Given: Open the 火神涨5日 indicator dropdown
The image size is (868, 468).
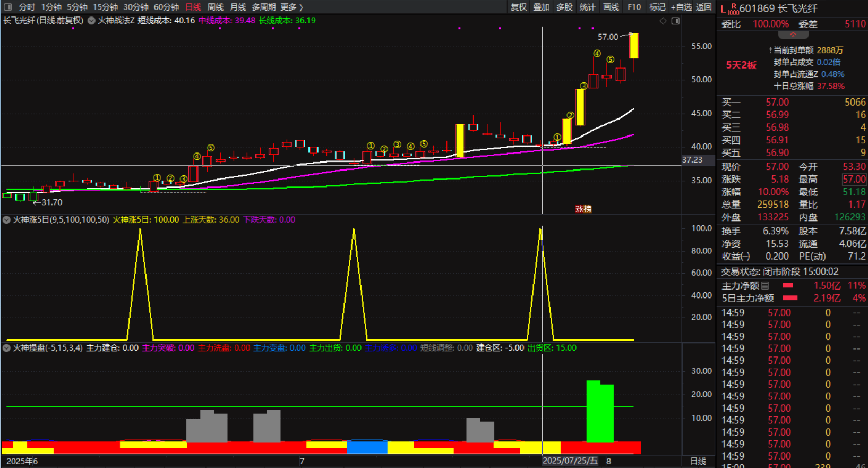Looking at the screenshot, I should (7, 219).
